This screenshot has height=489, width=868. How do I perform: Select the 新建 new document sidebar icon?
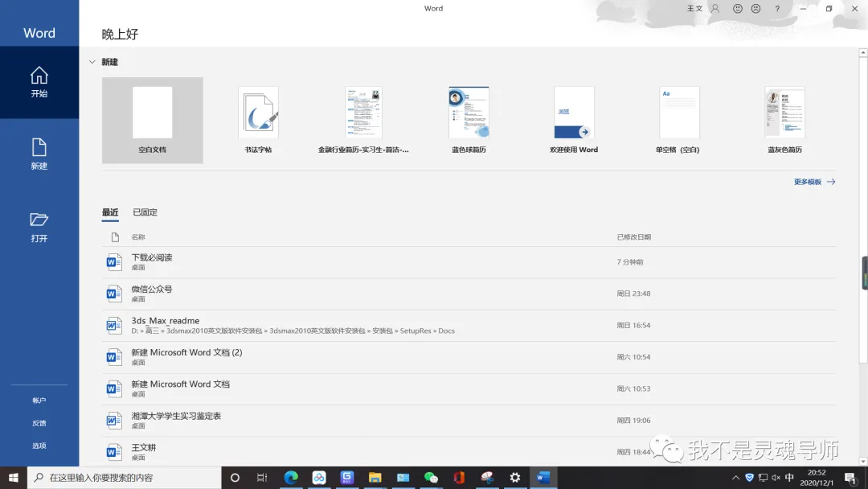coord(39,154)
